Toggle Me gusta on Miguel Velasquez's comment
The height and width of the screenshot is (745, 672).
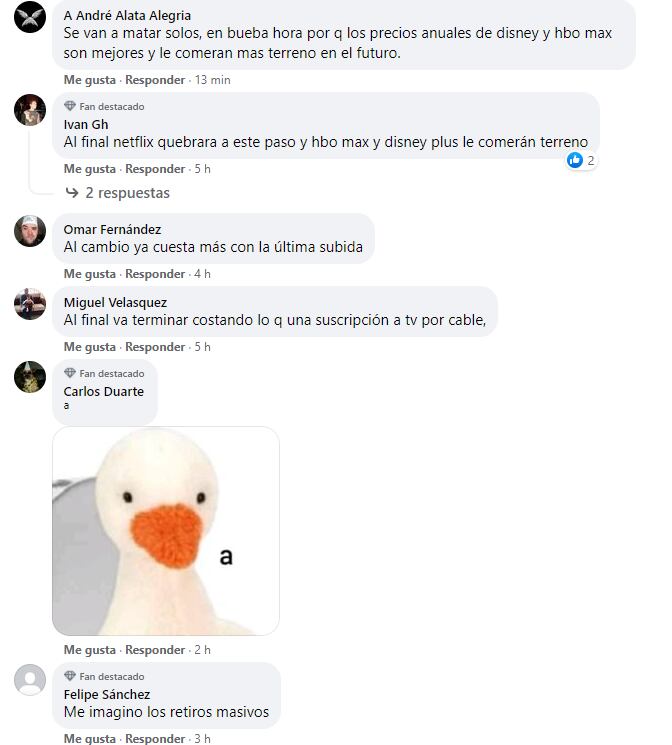(x=90, y=347)
